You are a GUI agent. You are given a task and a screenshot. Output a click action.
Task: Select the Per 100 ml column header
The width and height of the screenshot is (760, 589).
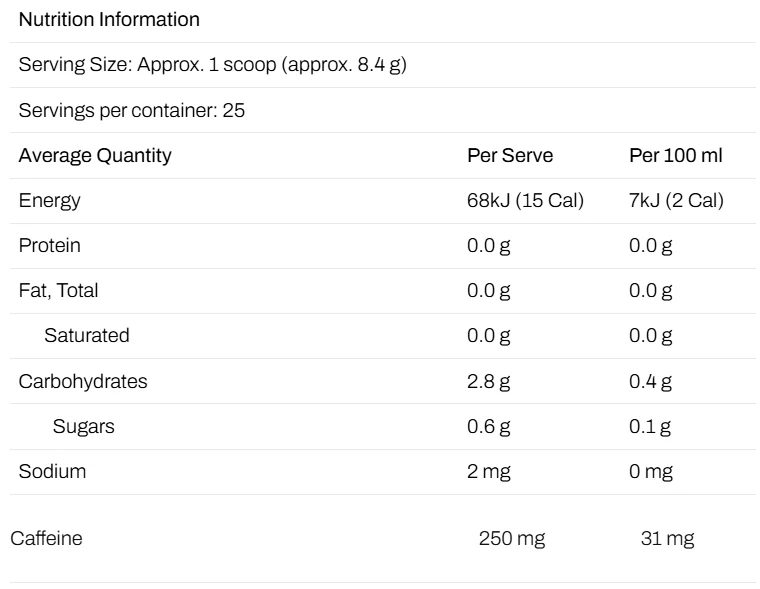(676, 156)
